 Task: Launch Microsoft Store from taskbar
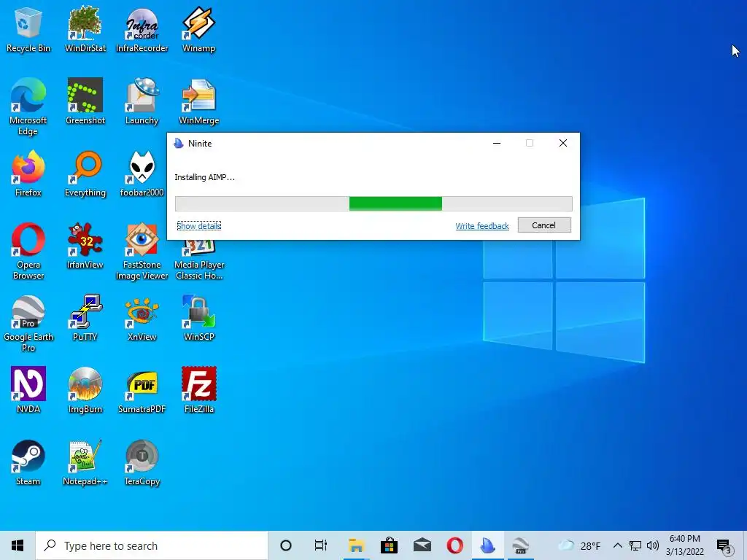[390, 545]
